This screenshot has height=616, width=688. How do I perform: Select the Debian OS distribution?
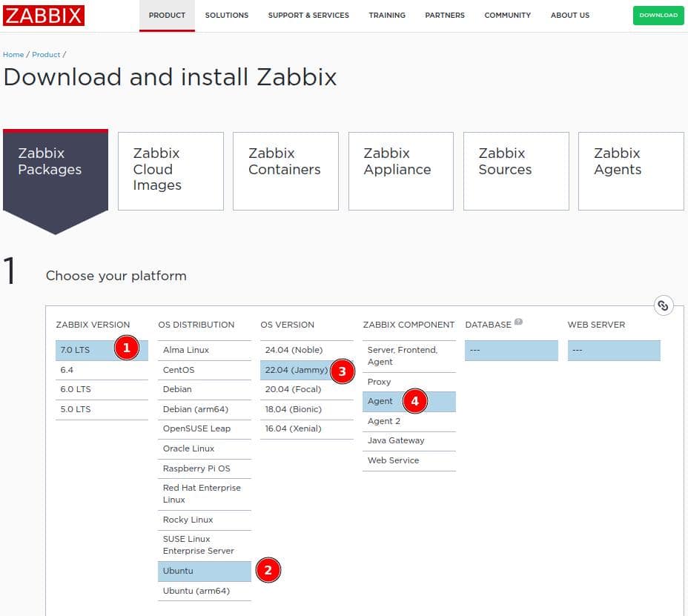point(177,389)
